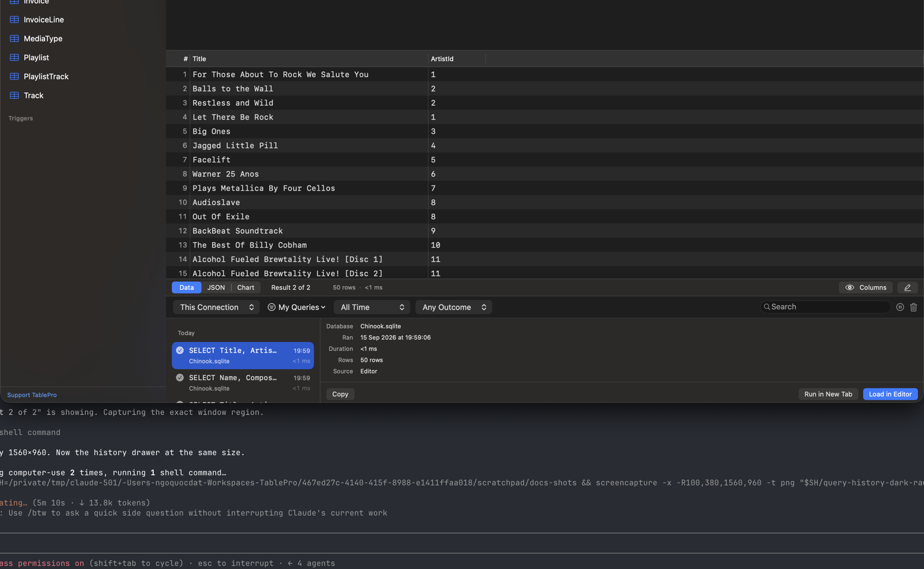Open the InvoiceLine table in the sidebar
The width and height of the screenshot is (924, 569).
(x=44, y=20)
